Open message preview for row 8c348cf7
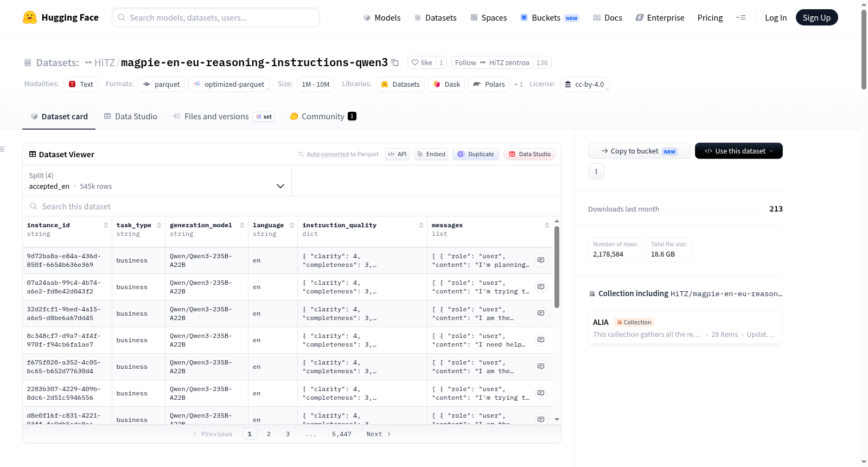Screen dimensions: 868x467 [541, 340]
